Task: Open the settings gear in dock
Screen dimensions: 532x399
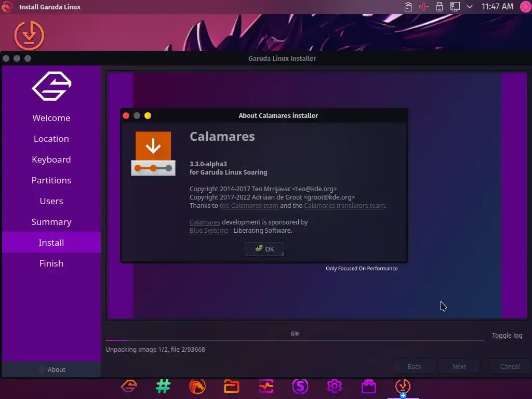Action: (x=334, y=386)
